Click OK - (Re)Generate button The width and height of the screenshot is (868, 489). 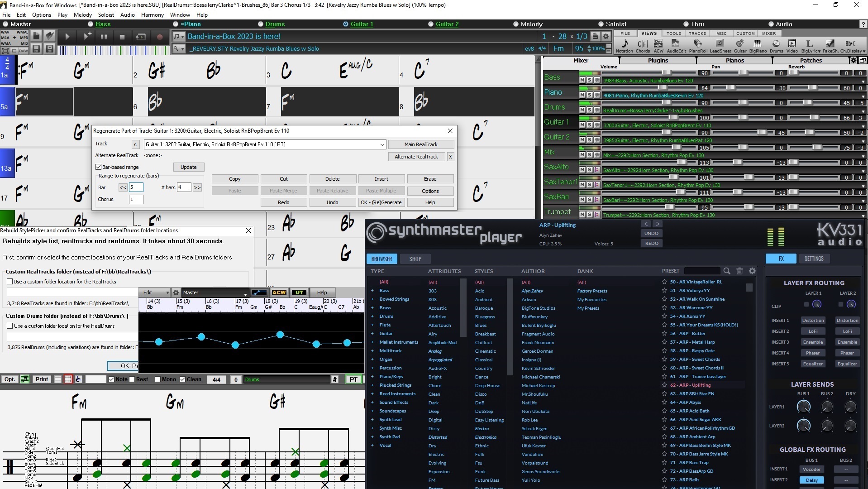tap(381, 202)
